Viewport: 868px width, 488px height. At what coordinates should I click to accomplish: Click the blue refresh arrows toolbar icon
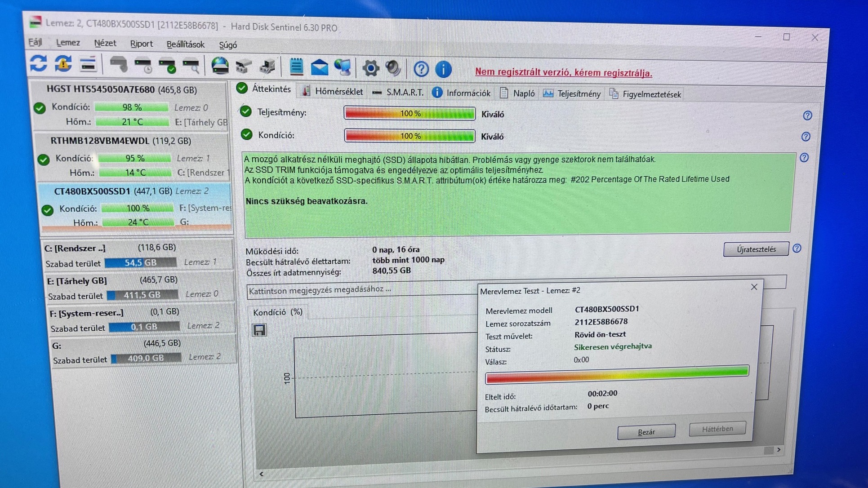point(39,63)
